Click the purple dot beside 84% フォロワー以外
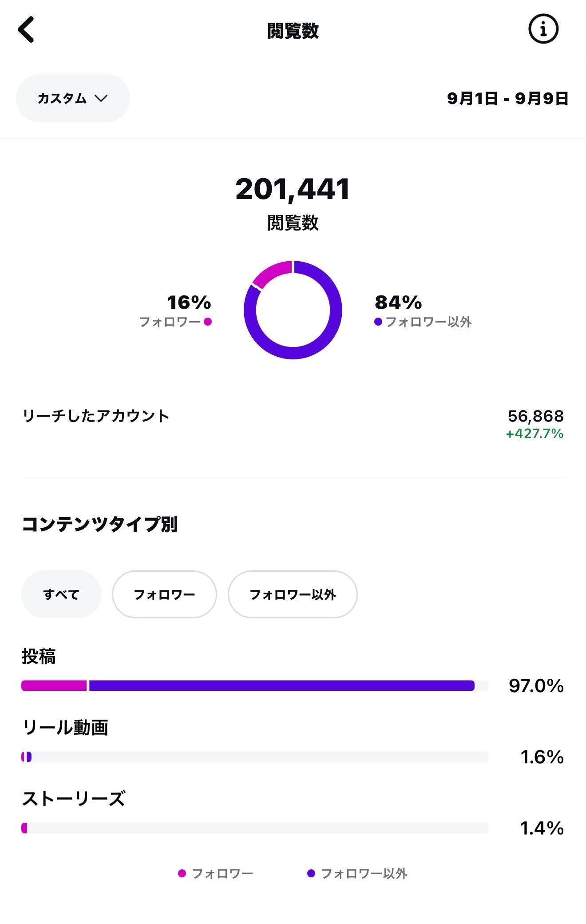586x924 pixels. [x=378, y=322]
